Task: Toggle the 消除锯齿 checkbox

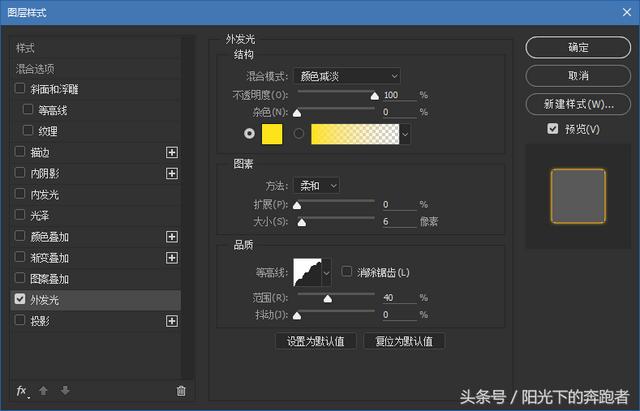Action: tap(347, 271)
